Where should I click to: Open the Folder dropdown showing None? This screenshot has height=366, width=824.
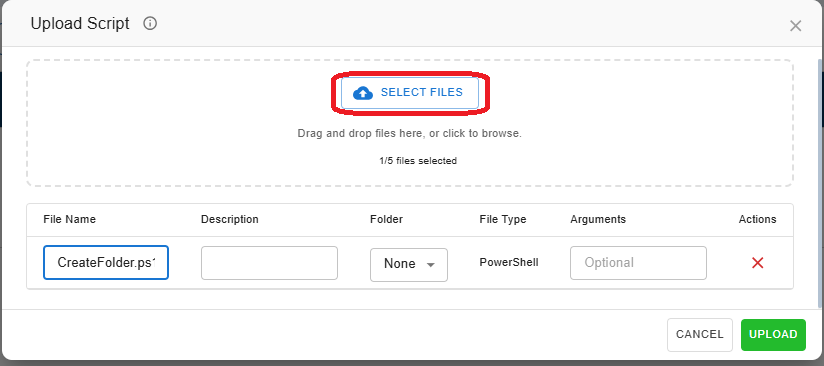(x=409, y=265)
